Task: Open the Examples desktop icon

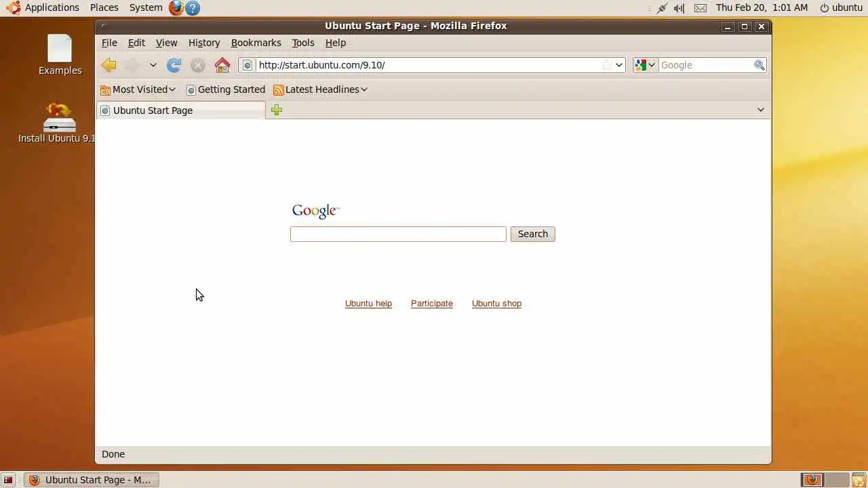Action: coord(60,54)
